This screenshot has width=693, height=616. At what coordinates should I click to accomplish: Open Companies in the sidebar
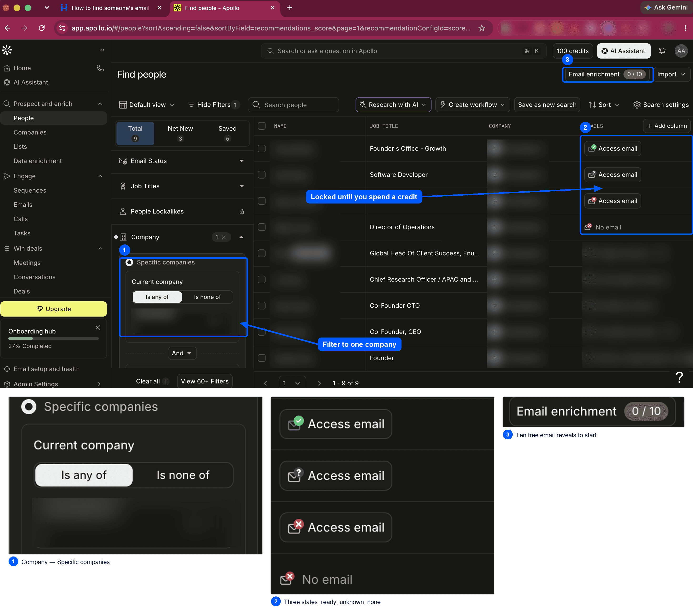pos(30,133)
